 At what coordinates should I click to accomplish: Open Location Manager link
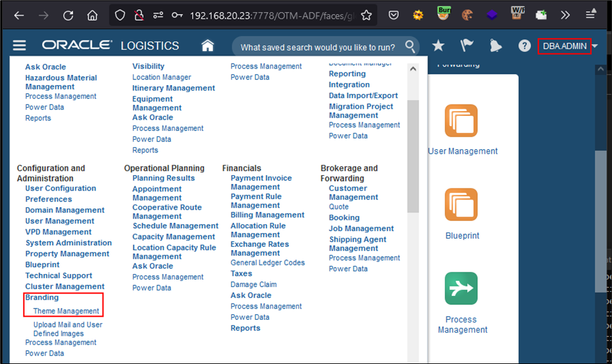coord(161,77)
